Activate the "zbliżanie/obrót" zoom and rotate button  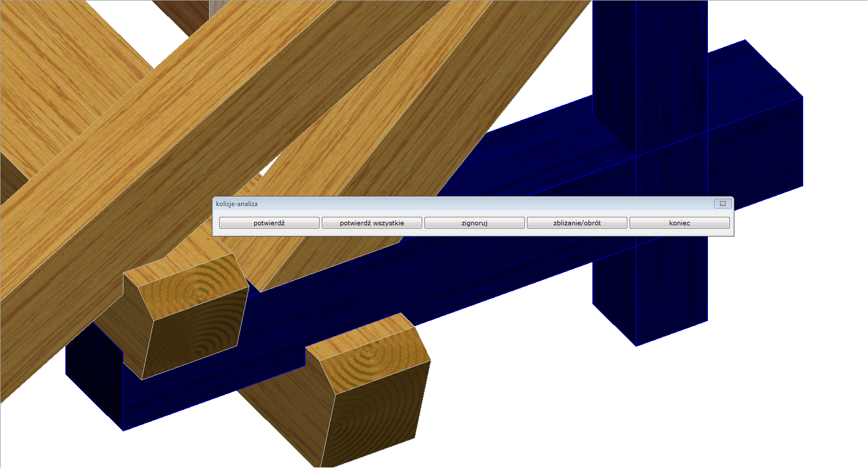577,223
